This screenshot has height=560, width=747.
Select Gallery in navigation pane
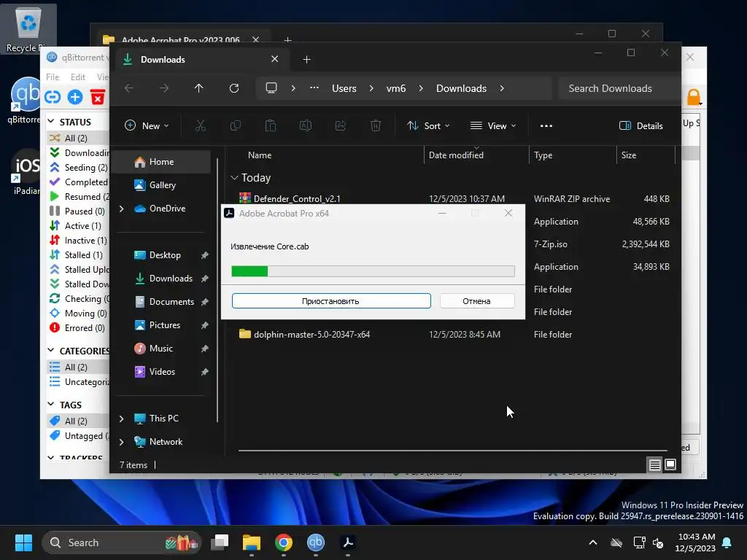(162, 185)
